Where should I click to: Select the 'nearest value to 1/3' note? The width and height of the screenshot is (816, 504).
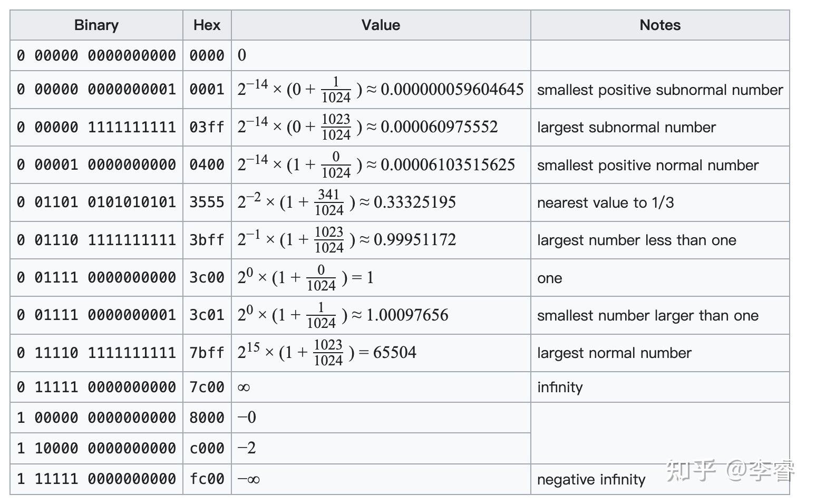coord(605,203)
